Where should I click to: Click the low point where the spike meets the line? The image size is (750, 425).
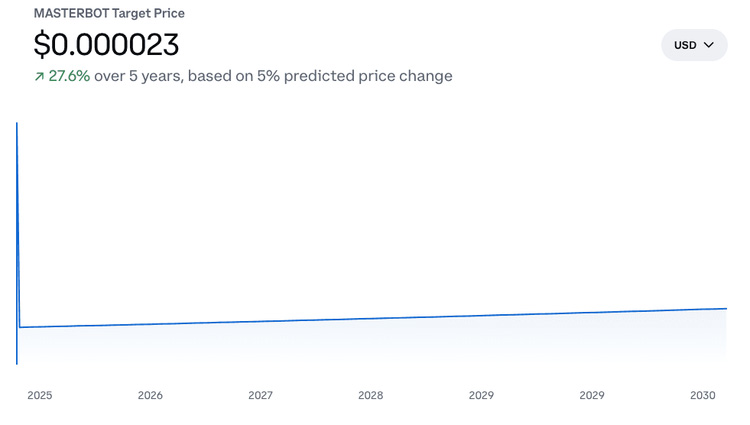(20, 327)
